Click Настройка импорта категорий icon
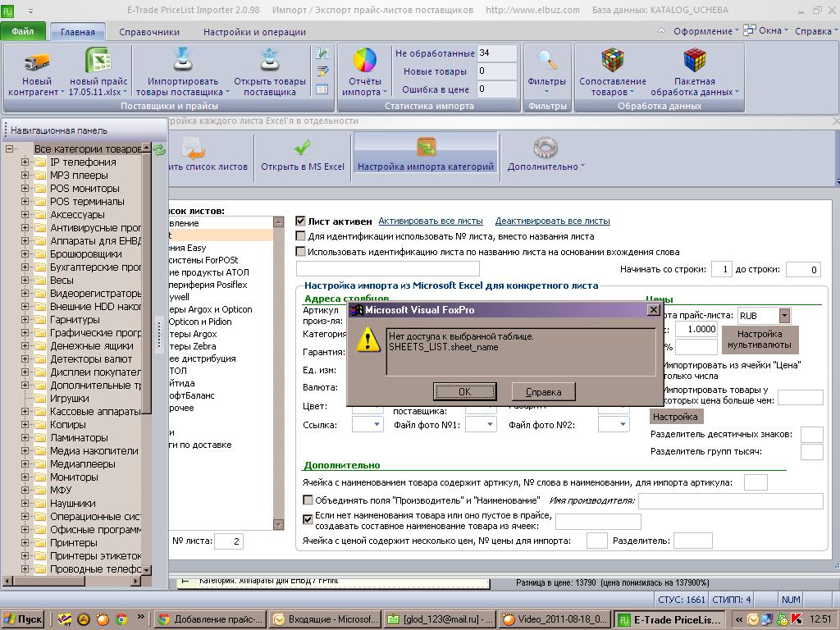Viewport: 840px width, 630px height. click(426, 147)
